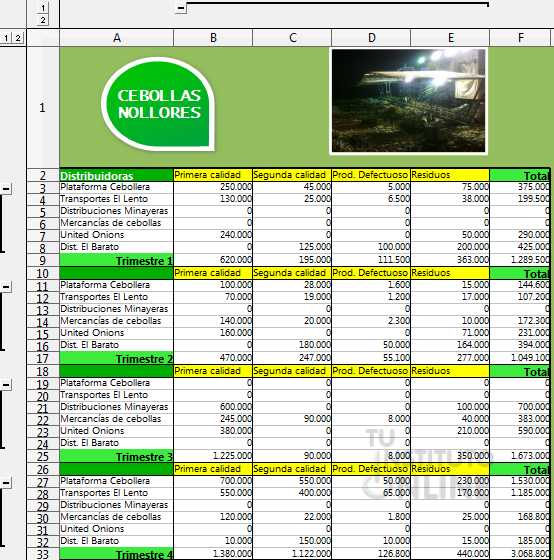Select the night harvest photo
The image size is (554, 560).
(409, 101)
